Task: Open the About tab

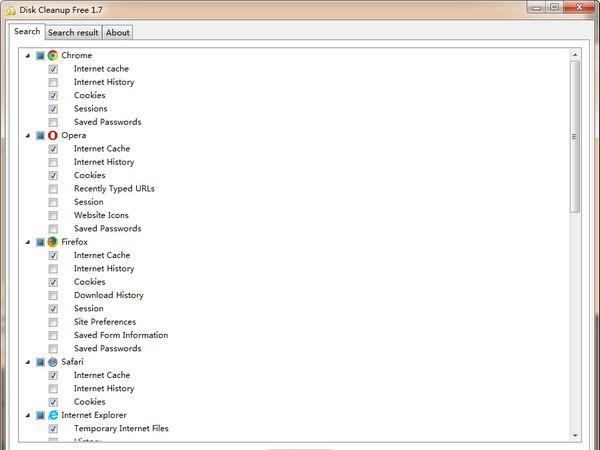Action: point(118,33)
